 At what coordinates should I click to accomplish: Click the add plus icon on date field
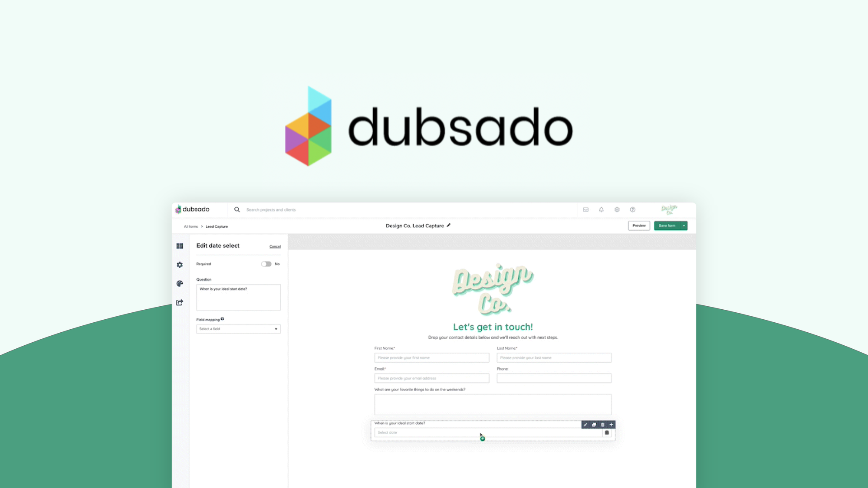611,424
